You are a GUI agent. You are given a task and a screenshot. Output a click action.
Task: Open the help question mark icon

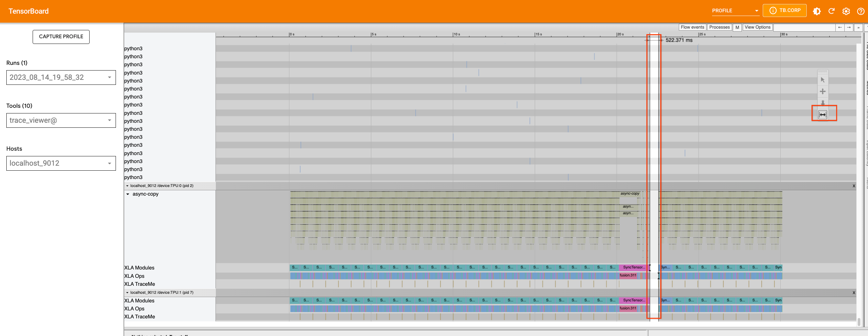point(861,11)
